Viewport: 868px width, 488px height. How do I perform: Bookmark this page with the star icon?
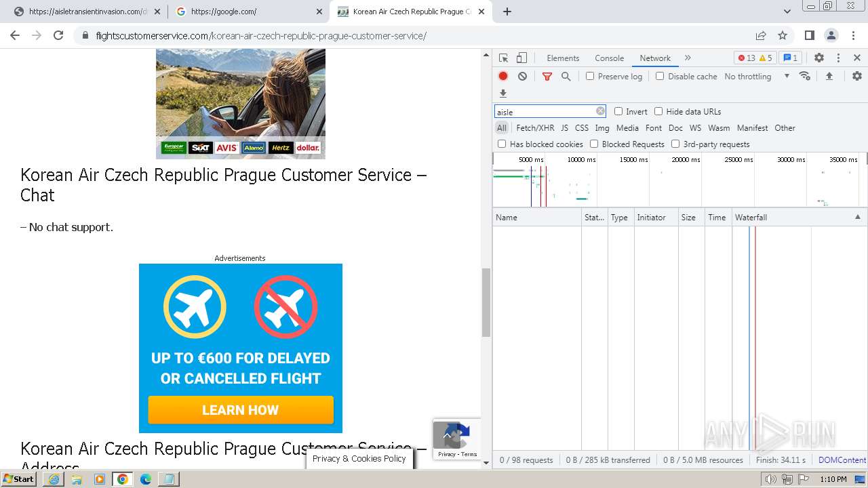783,35
